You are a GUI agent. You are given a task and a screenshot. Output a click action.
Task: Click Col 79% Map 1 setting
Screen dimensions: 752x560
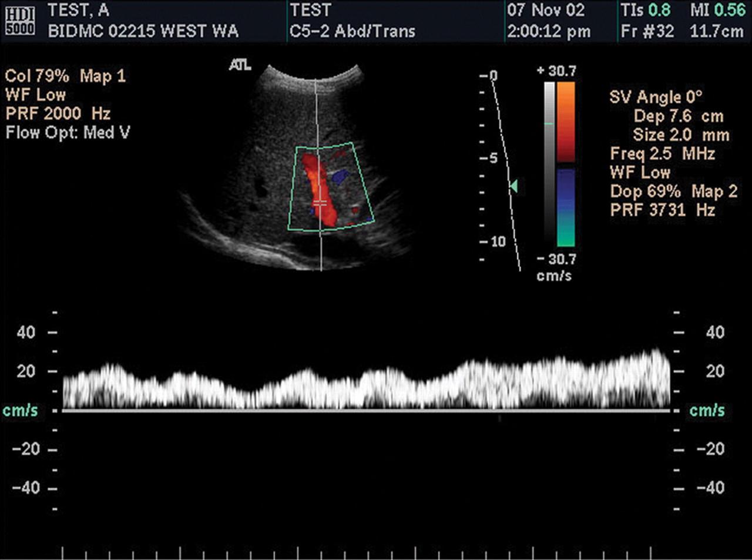[x=65, y=76]
